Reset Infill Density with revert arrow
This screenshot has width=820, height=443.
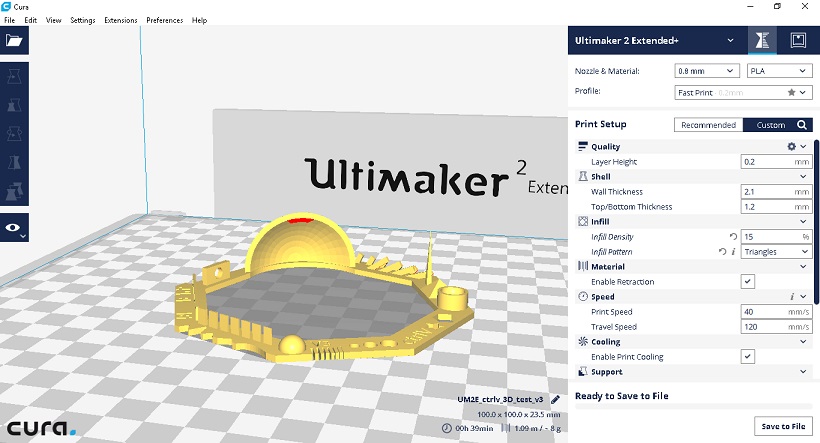point(733,236)
